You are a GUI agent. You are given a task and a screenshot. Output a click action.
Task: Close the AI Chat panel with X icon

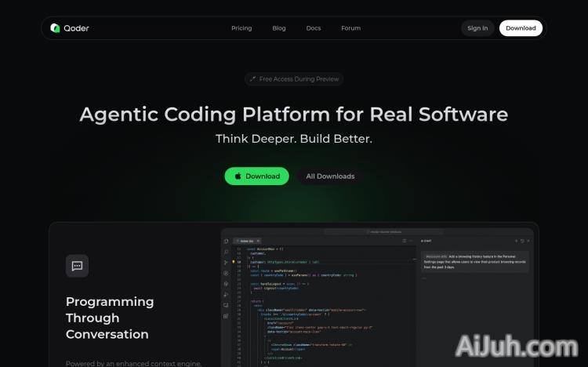[x=529, y=241]
